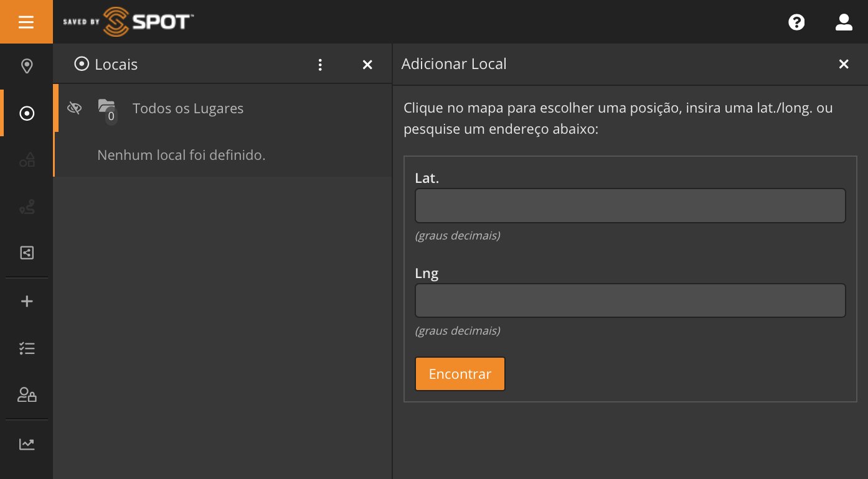Open the route path icon in sidebar
This screenshot has width=868, height=479.
[27, 208]
